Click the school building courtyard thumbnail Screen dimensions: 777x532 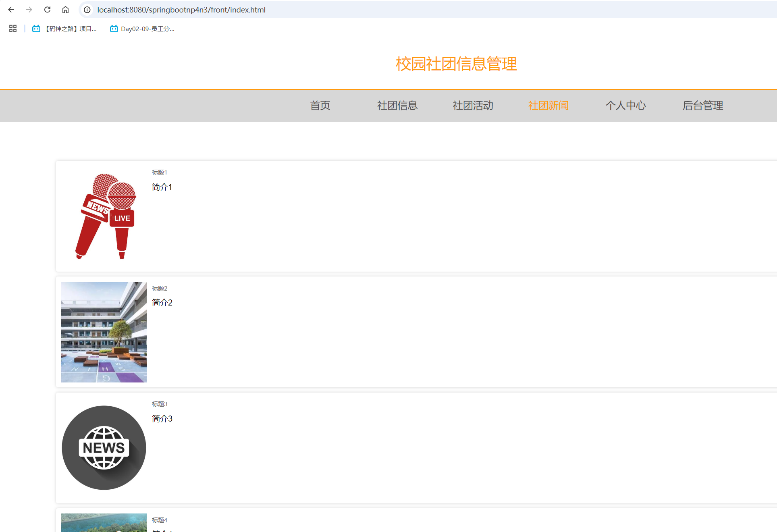pos(104,332)
